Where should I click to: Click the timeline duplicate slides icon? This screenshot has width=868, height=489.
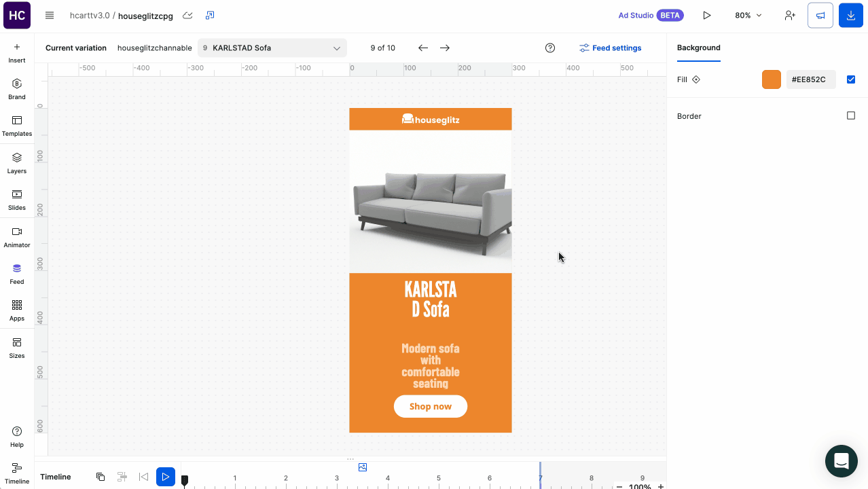[x=101, y=477]
